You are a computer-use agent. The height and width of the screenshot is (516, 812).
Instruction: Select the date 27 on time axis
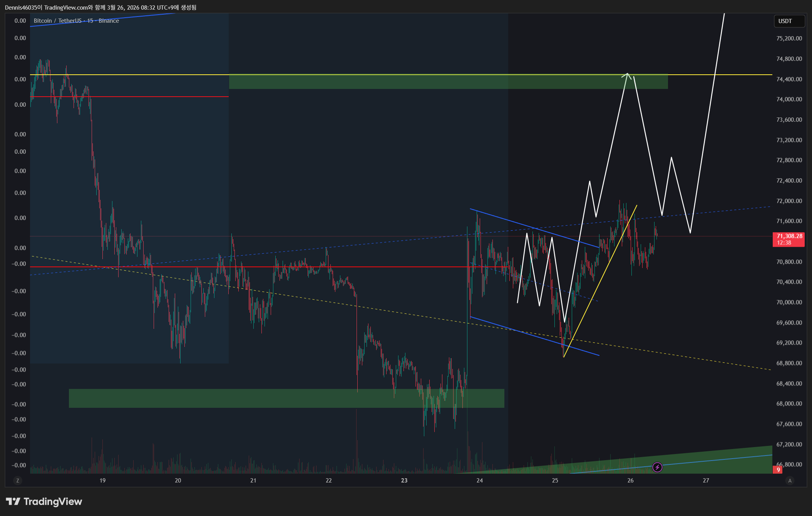[706, 481]
